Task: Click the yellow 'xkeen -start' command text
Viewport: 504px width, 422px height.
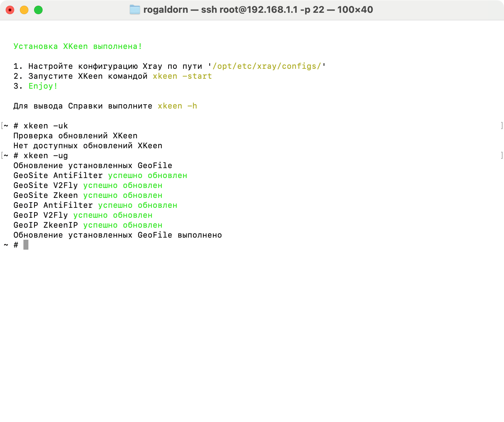Action: (182, 76)
